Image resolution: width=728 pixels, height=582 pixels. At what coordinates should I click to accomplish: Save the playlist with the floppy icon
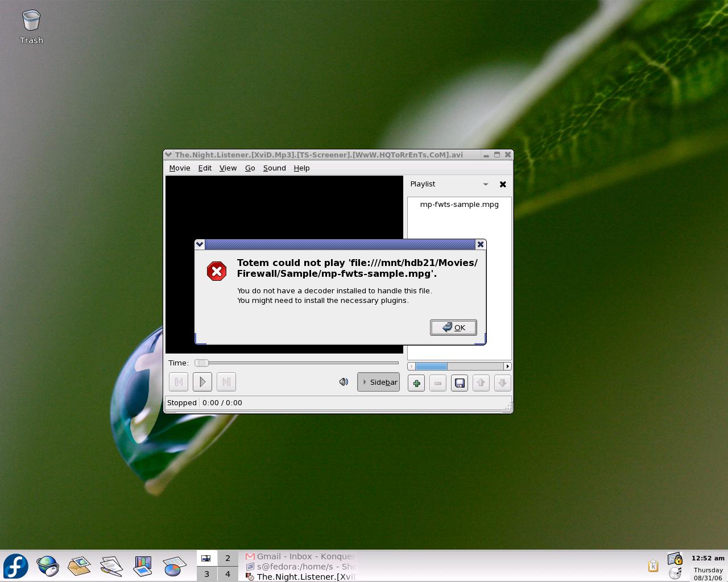coord(460,383)
